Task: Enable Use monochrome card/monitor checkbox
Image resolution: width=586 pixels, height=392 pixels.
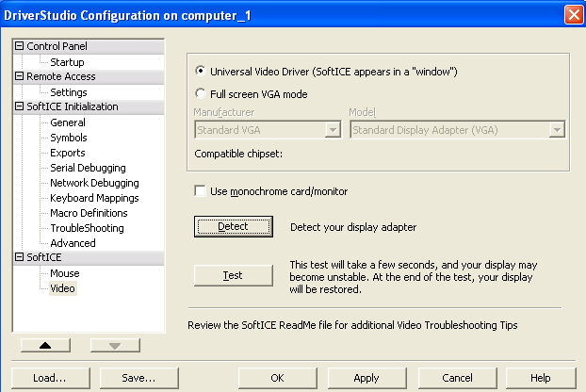Action: click(200, 191)
